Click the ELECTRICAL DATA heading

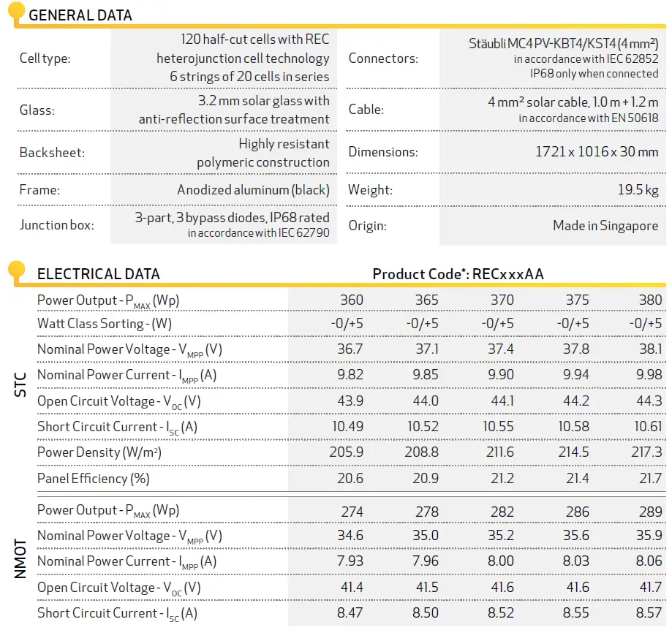tap(98, 274)
